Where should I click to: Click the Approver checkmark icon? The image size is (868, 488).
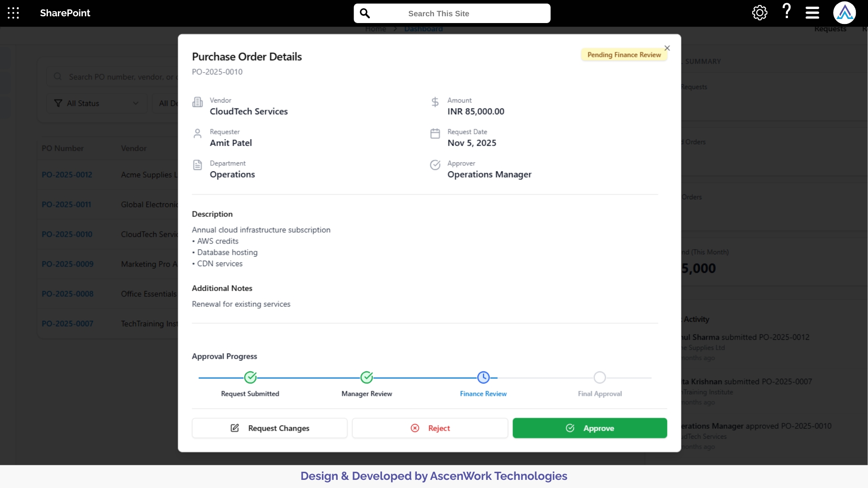coord(435,165)
